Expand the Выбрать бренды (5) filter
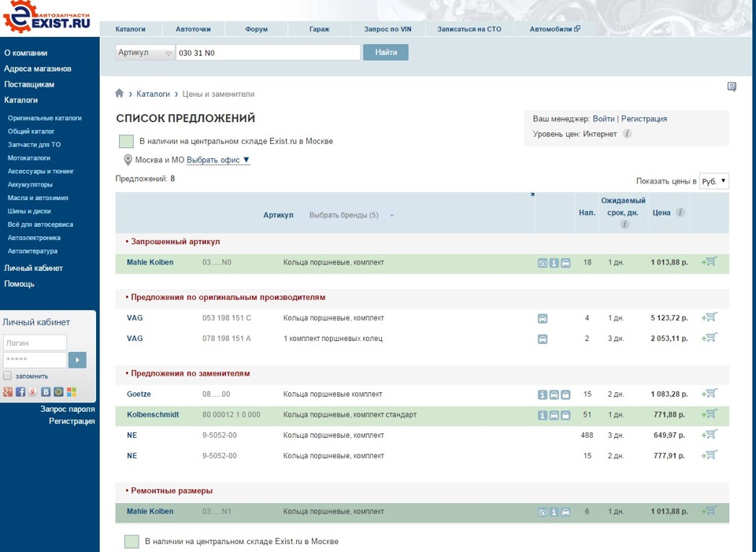 pos(351,215)
